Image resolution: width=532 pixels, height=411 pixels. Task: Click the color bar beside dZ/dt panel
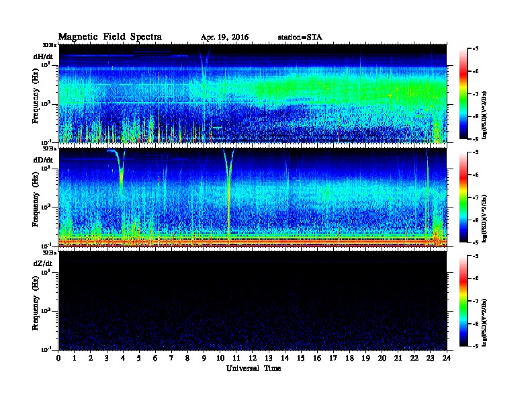coord(463,301)
